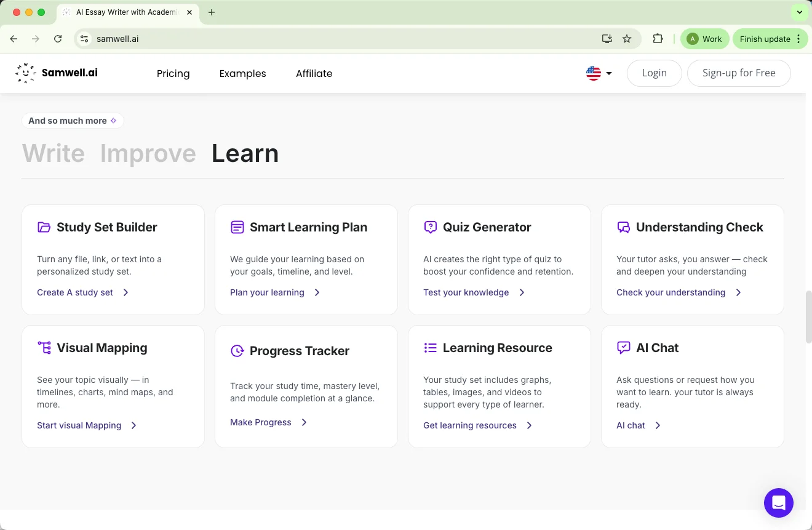Click the Visual Mapping tree icon

(44, 348)
